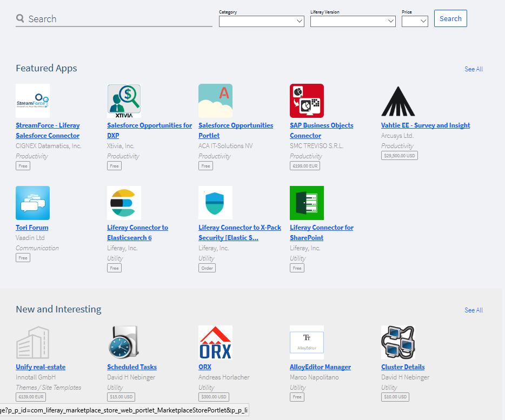
Task: Click the €139.00 EUR price badge
Action: pyautogui.click(x=31, y=397)
